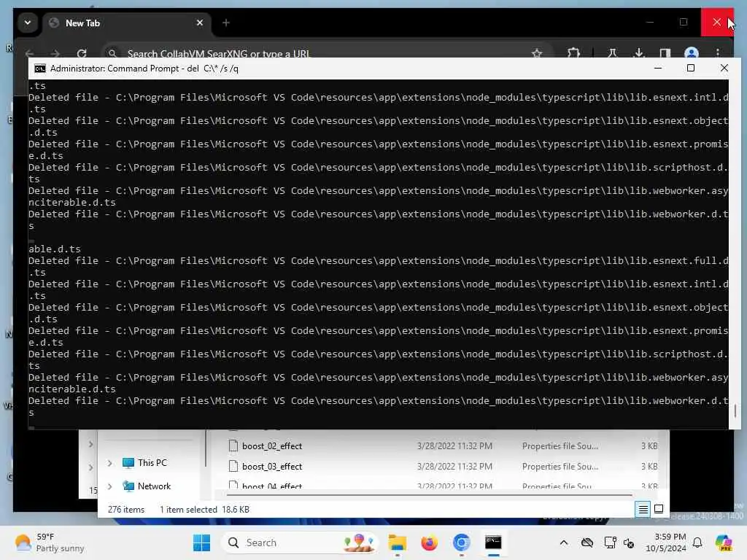Close the Command Prompt window
The width and height of the screenshot is (747, 560).
coord(724,68)
